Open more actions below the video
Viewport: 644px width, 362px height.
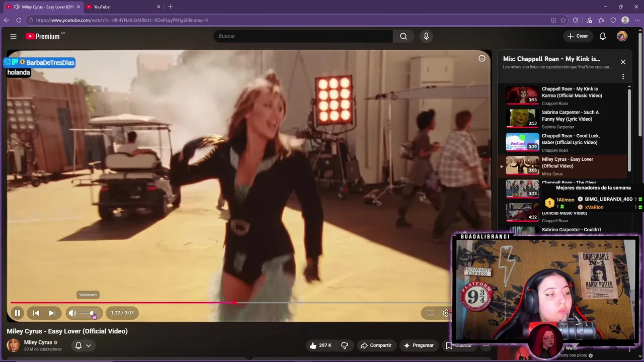486,345
